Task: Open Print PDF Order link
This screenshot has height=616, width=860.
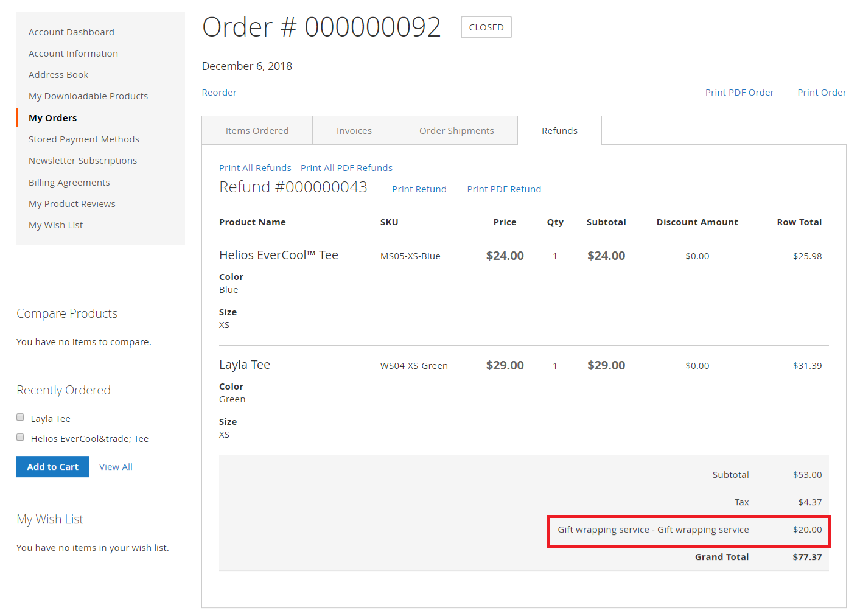Action: [x=739, y=93]
